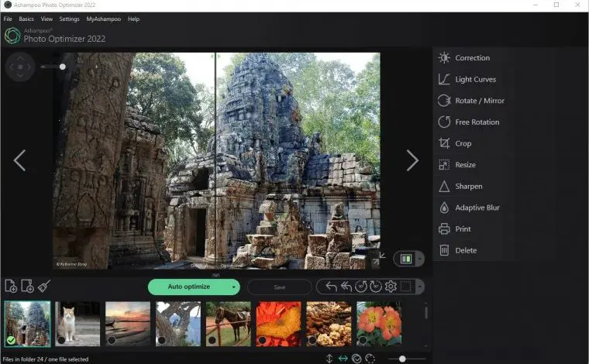Screen dimensions: 589x364
Task: Click the expand-to-fullscreen arrows icon
Action: [x=379, y=259]
